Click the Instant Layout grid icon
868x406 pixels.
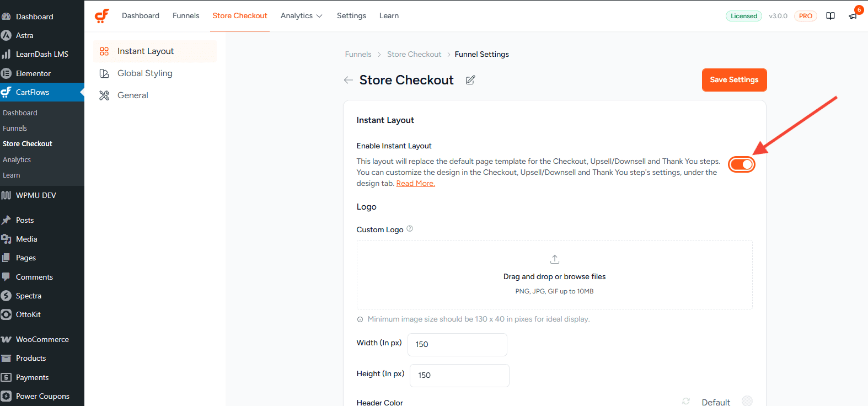(x=104, y=51)
